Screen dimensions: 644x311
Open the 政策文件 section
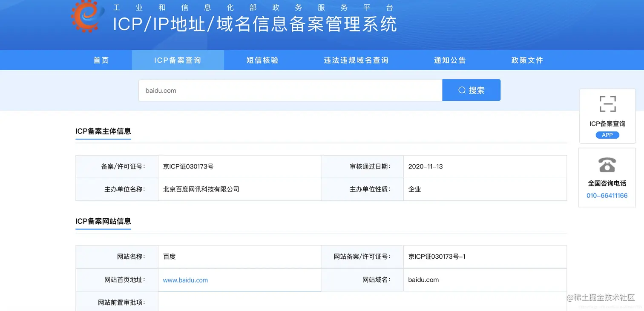pos(526,60)
